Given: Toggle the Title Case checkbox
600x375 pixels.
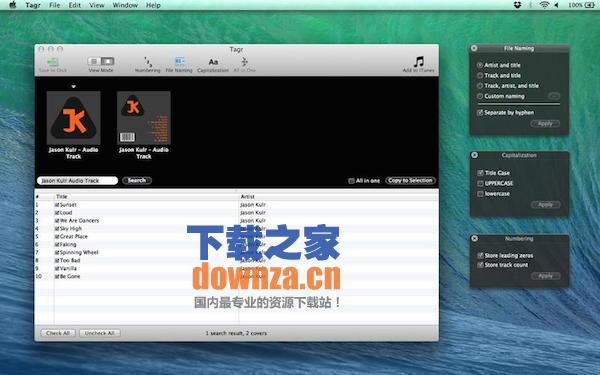Looking at the screenshot, I should pos(480,173).
